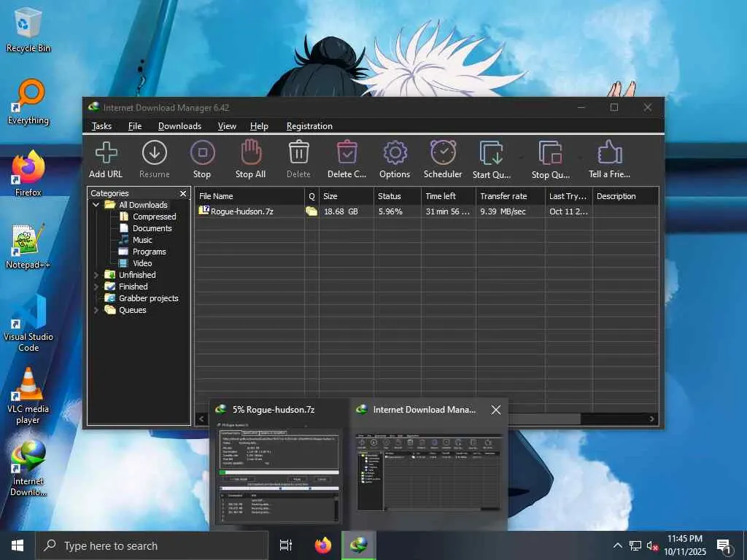The image size is (747, 560).
Task: Open the File menu
Action: pyautogui.click(x=135, y=125)
